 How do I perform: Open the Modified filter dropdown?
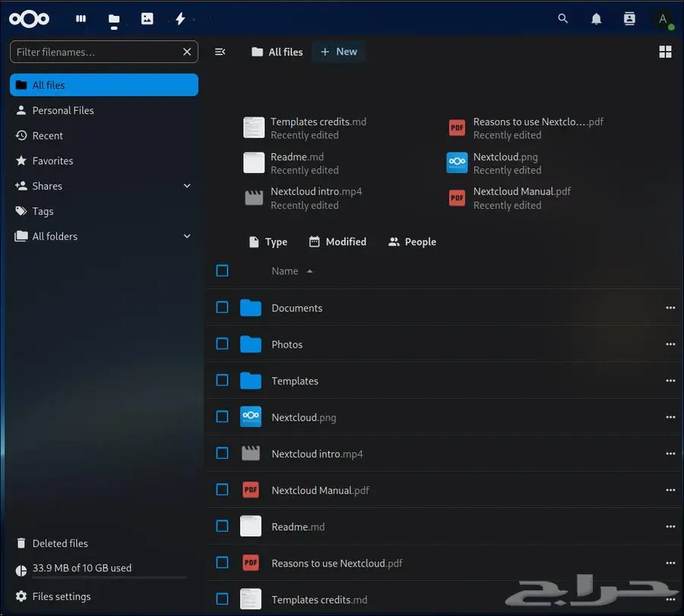click(x=337, y=242)
